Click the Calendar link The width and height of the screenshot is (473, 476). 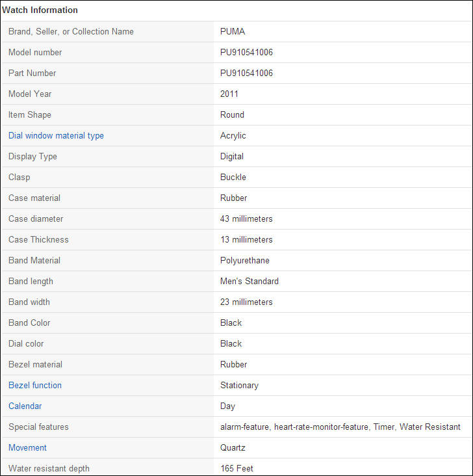point(25,406)
